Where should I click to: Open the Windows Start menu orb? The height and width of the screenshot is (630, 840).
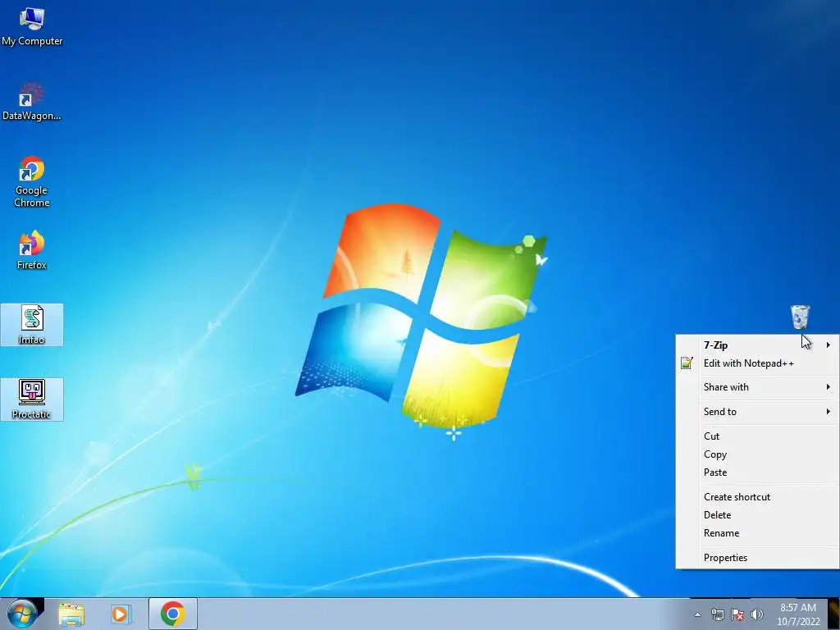tap(22, 614)
